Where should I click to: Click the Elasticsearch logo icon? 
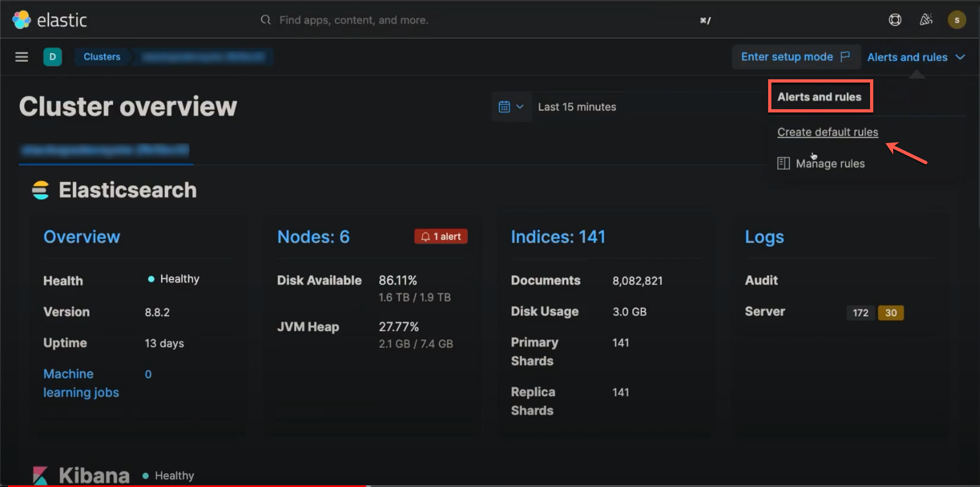(x=40, y=190)
